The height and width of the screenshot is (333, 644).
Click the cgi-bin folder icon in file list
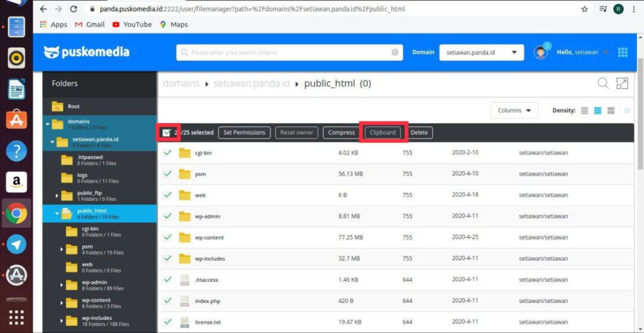pyautogui.click(x=185, y=153)
